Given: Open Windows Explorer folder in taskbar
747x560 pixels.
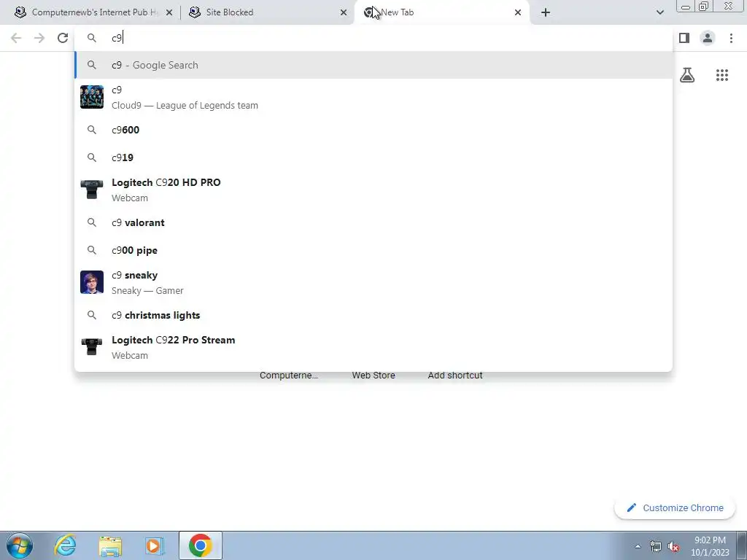Looking at the screenshot, I should coord(110,545).
